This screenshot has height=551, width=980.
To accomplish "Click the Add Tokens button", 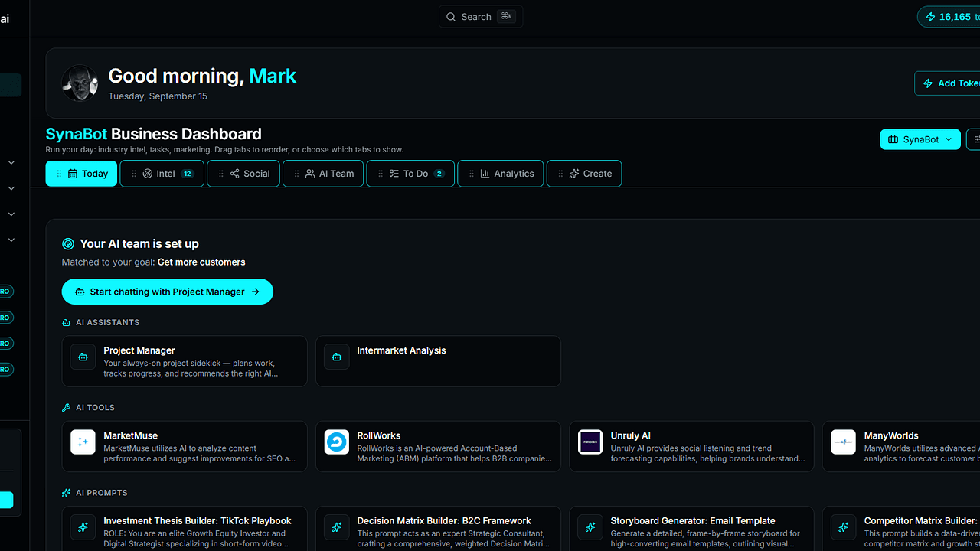I will click(x=948, y=83).
